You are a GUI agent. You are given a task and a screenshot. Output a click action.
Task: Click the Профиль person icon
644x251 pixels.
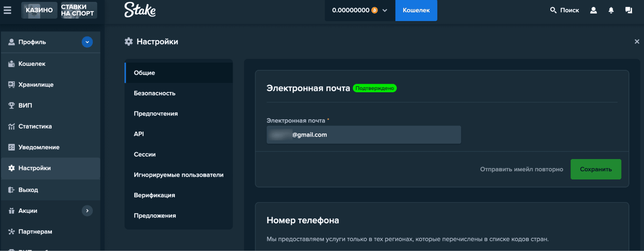[12, 42]
